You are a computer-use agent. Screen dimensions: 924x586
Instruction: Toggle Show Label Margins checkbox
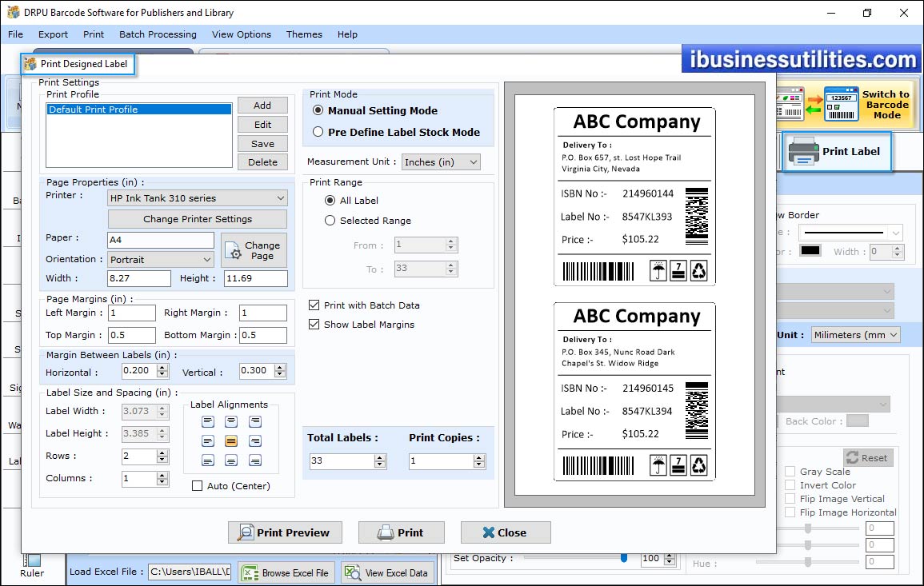point(314,325)
